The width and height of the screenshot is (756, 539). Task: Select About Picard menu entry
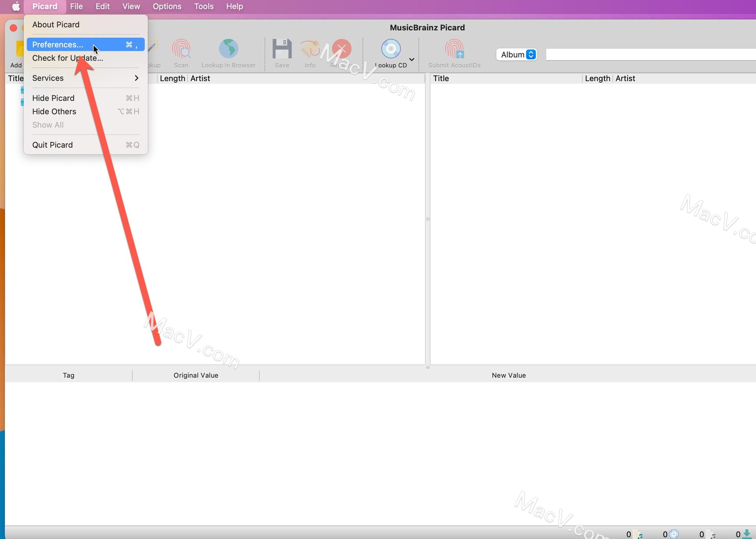click(85, 24)
